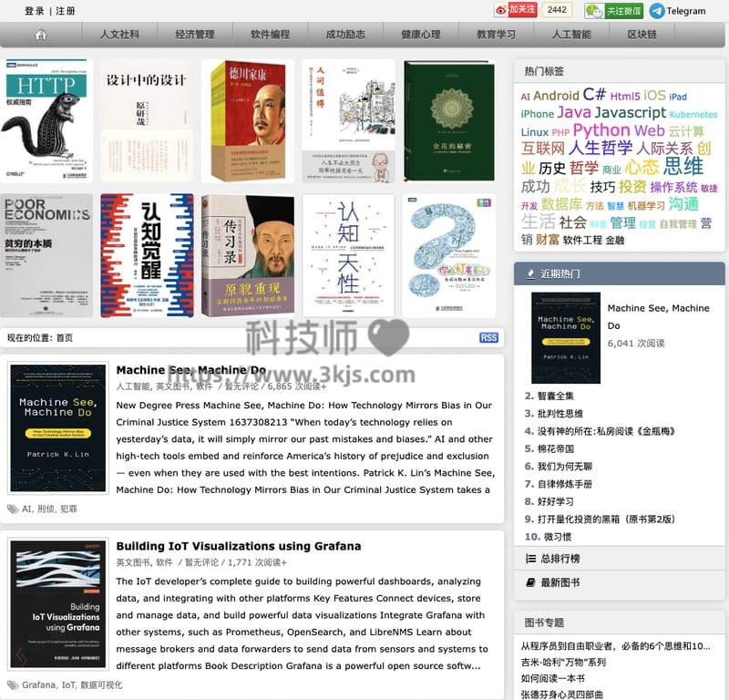Open ranked item 棉花帝国

[x=556, y=449]
